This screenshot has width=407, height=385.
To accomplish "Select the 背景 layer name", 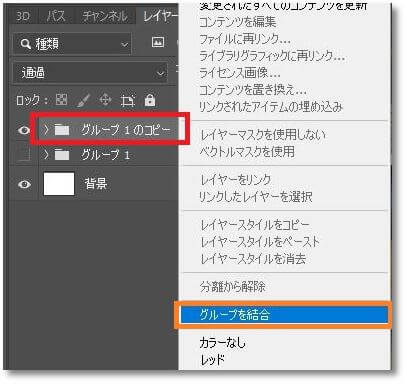I will 96,184.
